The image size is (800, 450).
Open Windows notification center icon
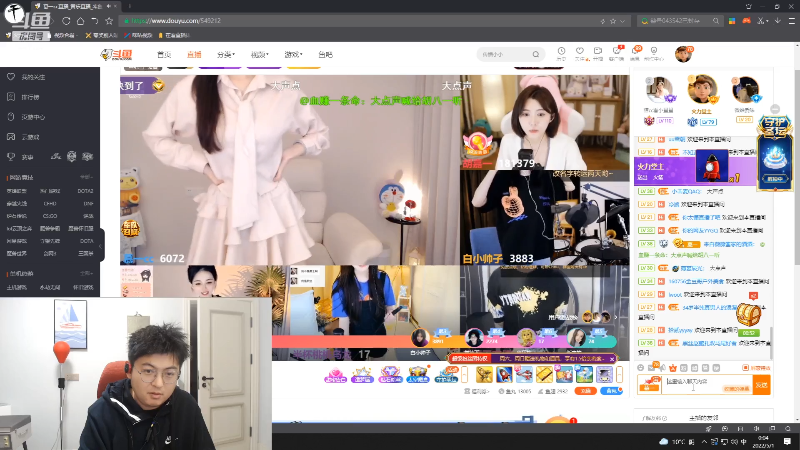point(787,441)
